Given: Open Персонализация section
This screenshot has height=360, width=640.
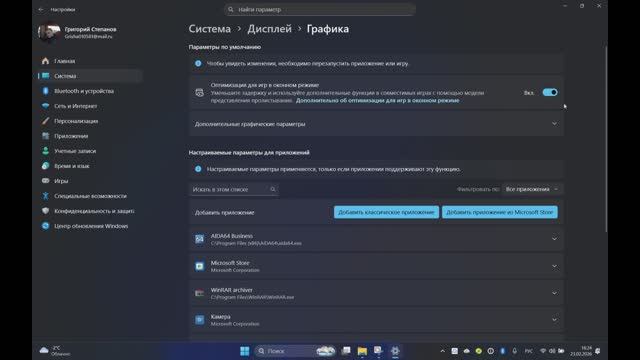Looking at the screenshot, I should 76,121.
